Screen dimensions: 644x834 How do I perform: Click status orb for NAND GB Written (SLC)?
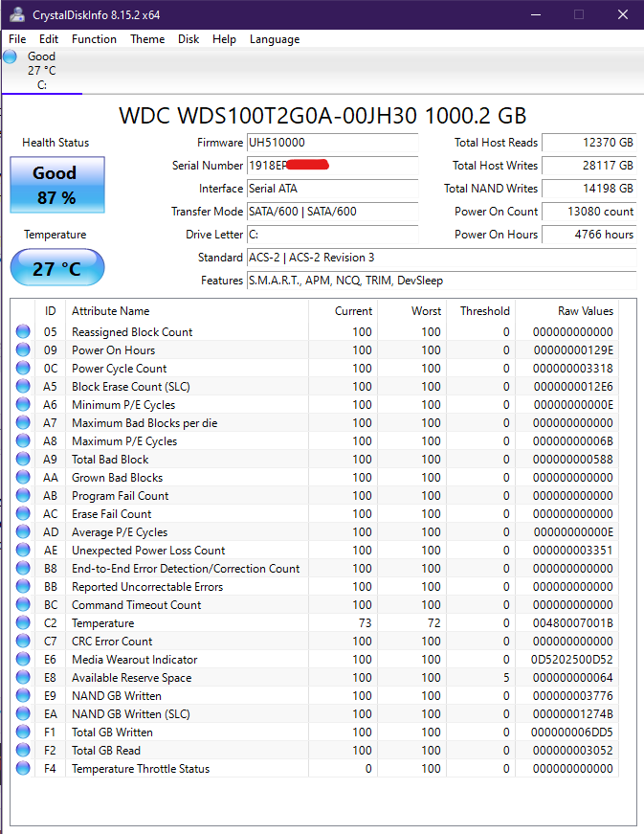(23, 713)
